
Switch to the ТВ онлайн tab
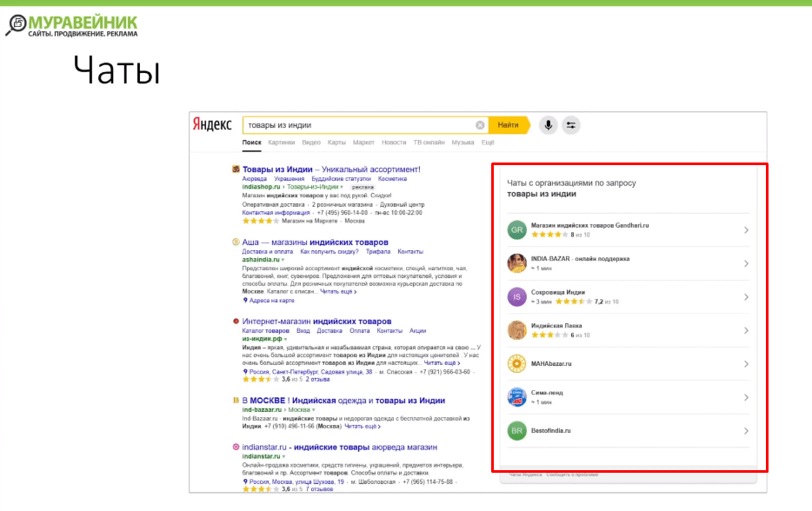[429, 143]
